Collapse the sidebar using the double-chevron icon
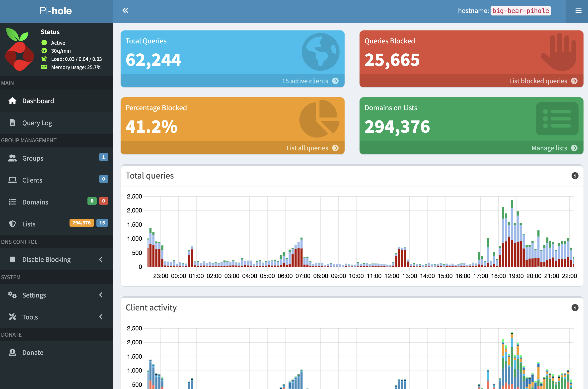 pos(125,10)
